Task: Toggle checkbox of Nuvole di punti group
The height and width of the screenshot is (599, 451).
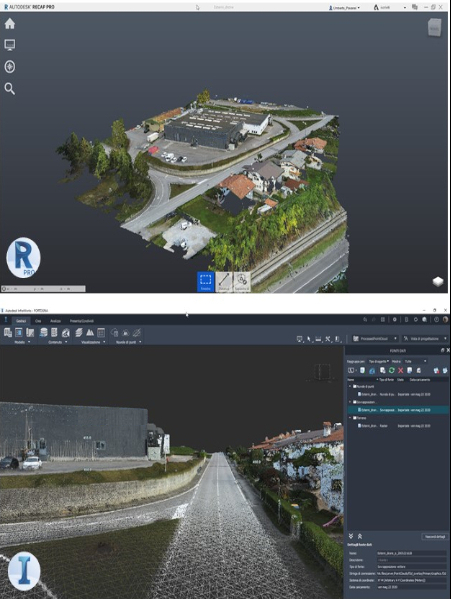Action: (355, 386)
